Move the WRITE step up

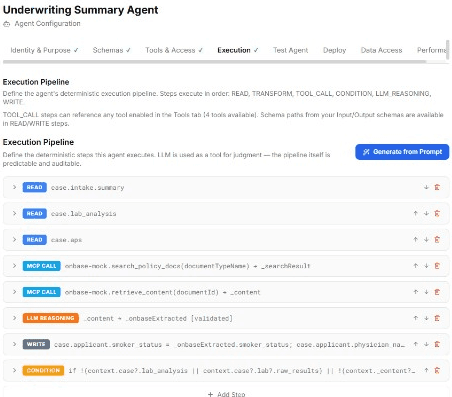click(x=416, y=344)
